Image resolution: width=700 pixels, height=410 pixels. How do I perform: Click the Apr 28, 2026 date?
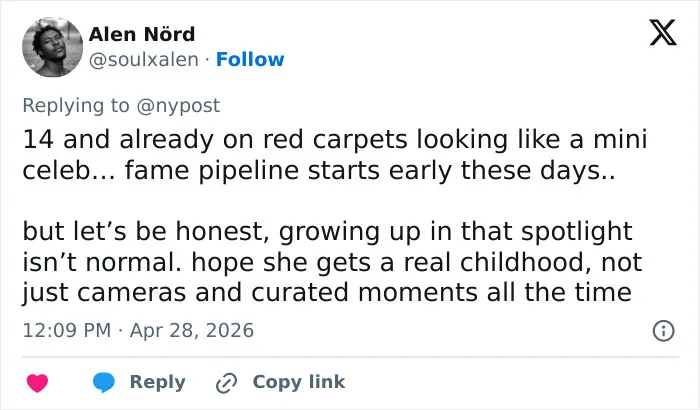coord(192,331)
